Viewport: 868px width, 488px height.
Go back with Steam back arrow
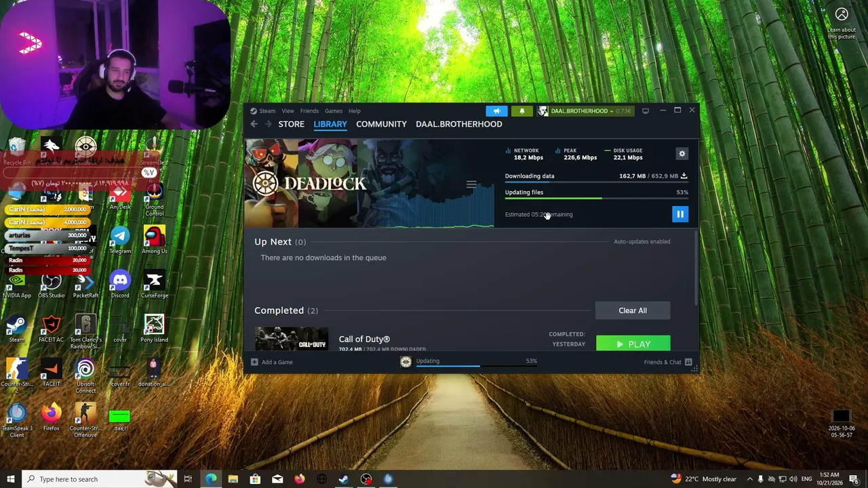click(254, 124)
